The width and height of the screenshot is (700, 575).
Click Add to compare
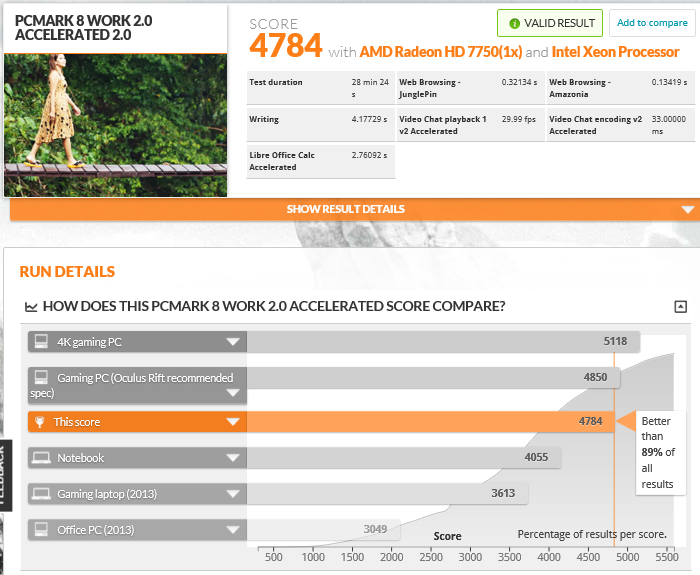click(x=652, y=23)
